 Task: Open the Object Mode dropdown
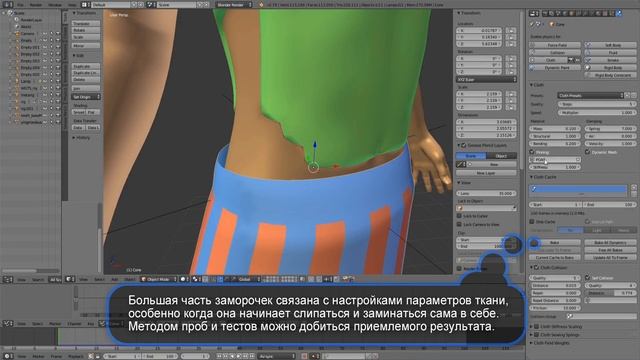pyautogui.click(x=159, y=279)
